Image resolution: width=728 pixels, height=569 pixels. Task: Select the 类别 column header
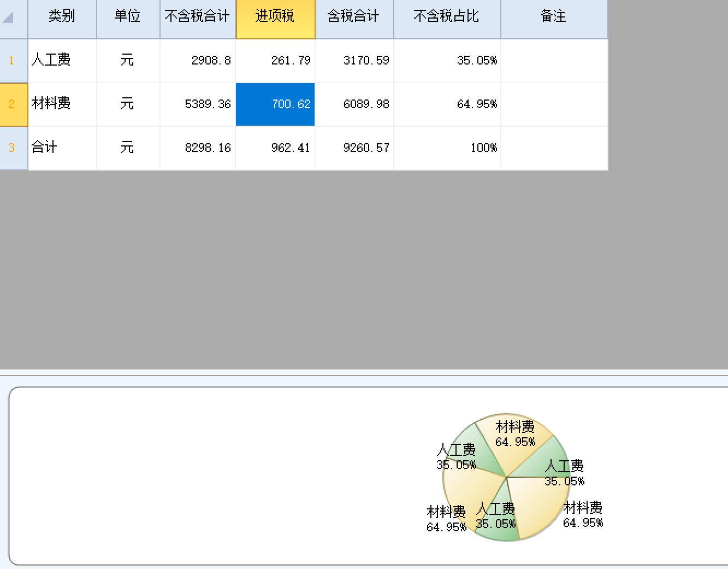(62, 19)
